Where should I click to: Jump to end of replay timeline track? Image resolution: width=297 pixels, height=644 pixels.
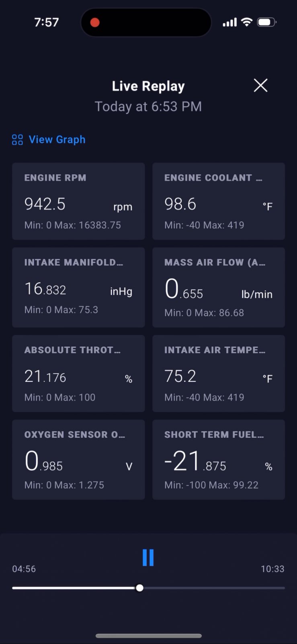[283, 588]
